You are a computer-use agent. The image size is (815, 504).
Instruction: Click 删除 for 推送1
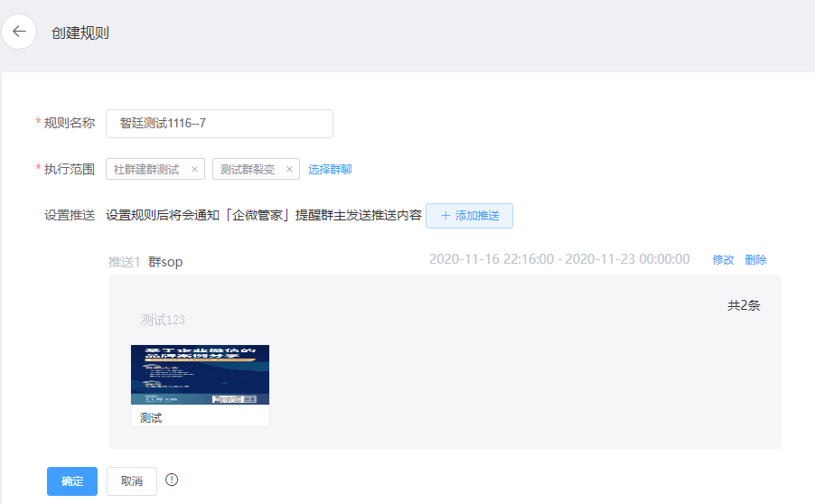755,260
